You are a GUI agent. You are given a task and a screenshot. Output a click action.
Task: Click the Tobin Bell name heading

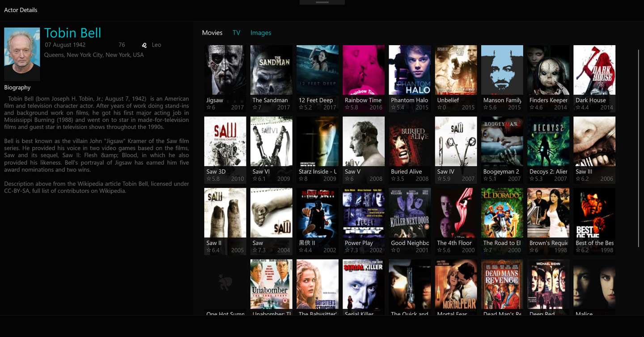coord(72,33)
